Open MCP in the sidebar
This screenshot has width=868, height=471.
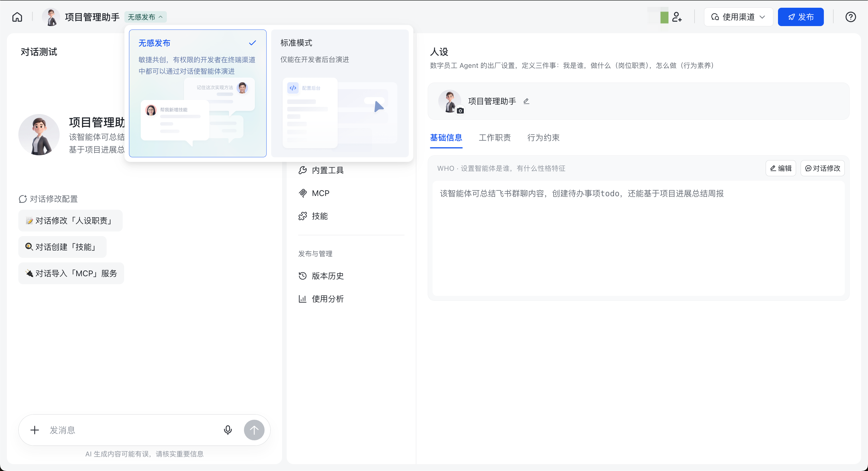(320, 193)
